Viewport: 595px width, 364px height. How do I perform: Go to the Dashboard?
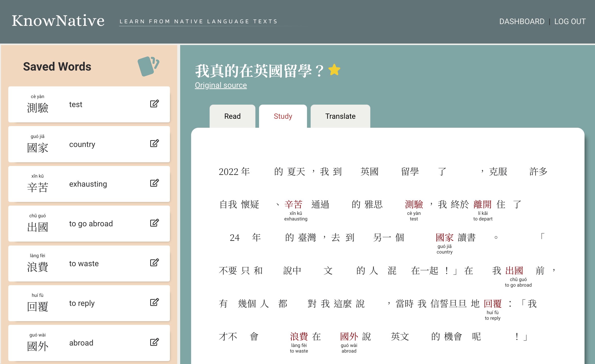[x=522, y=21]
